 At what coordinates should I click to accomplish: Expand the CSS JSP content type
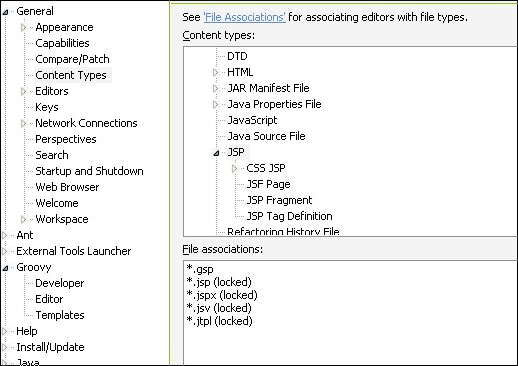(234, 168)
